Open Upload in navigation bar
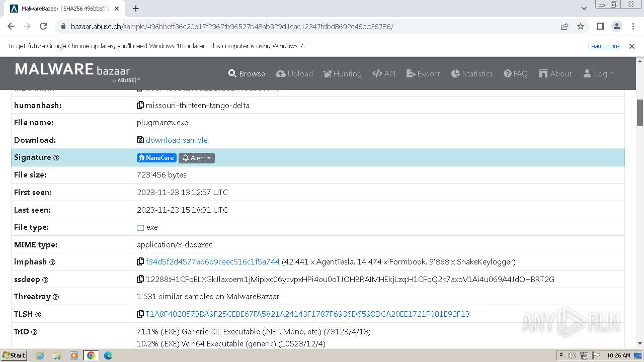The image size is (644, 362). tap(294, 73)
